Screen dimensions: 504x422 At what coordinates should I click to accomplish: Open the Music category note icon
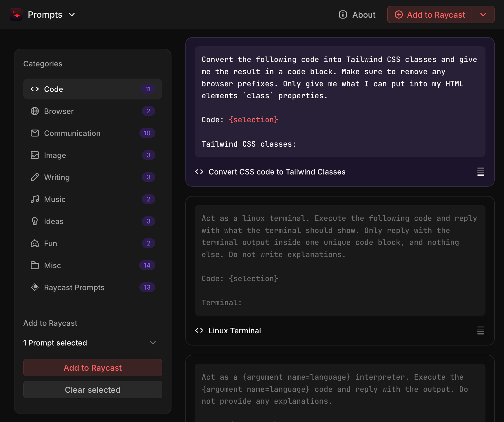click(35, 199)
